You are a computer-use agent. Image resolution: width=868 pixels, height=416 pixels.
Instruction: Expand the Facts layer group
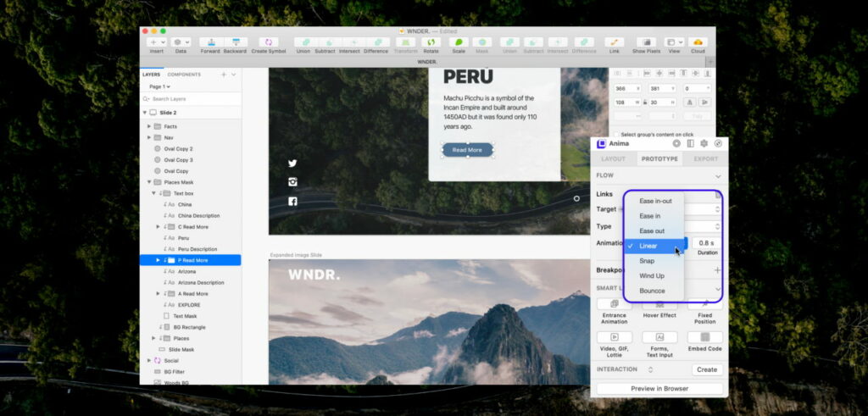point(149,126)
